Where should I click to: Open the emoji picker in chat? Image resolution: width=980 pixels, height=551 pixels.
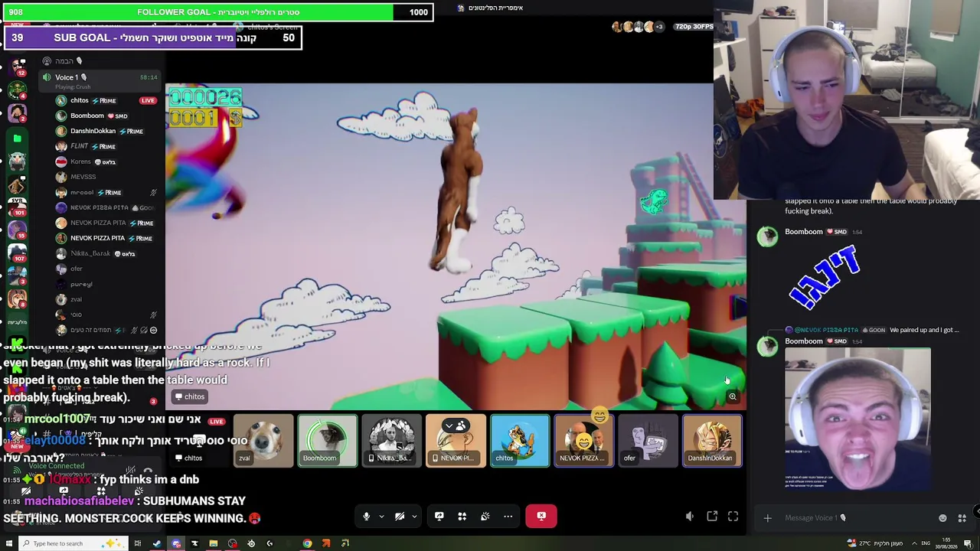click(942, 518)
